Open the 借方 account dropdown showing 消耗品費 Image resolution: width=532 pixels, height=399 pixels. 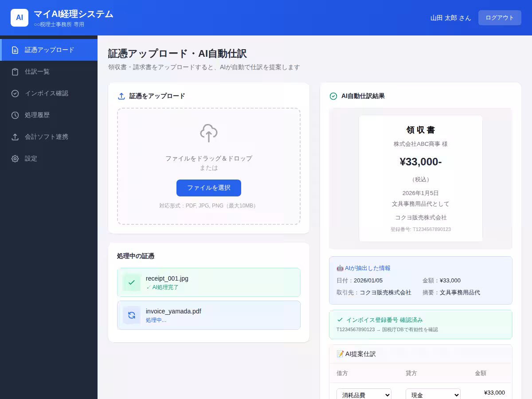364,394
